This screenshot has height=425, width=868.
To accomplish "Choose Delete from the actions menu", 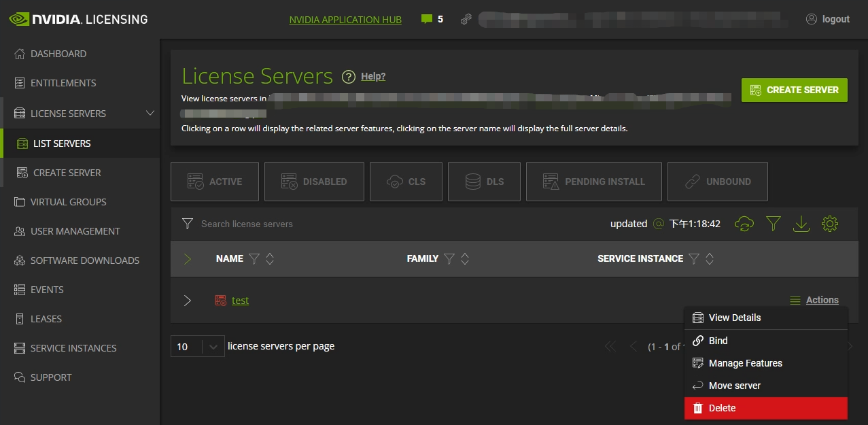I will (766, 408).
